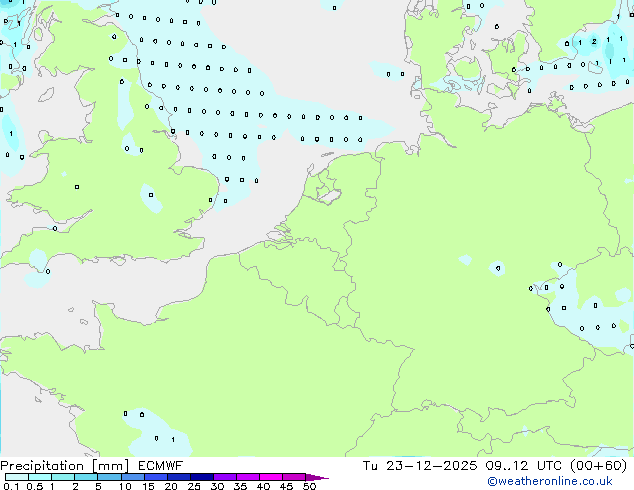Click the date text '23-12-2025'
The height and width of the screenshot is (490, 634).
click(x=431, y=466)
